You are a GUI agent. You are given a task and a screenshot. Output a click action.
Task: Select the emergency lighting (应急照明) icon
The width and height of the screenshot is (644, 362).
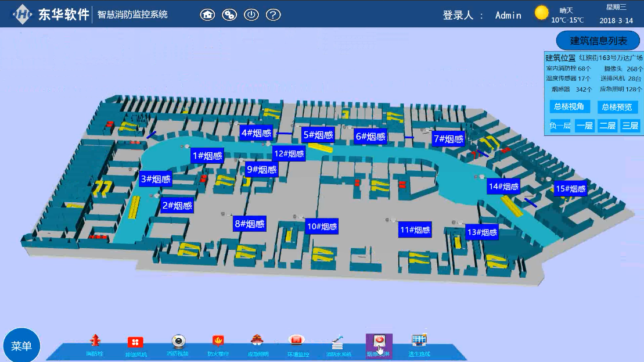coord(258,344)
